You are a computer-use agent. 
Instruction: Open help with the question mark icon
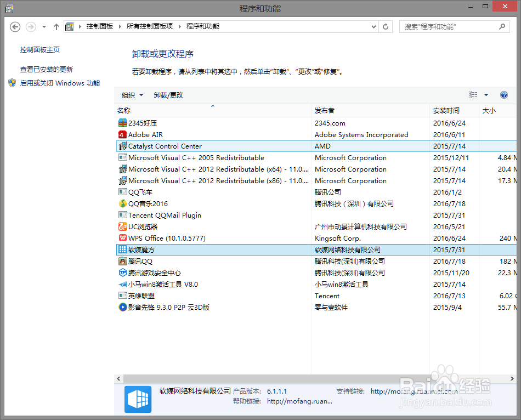503,95
